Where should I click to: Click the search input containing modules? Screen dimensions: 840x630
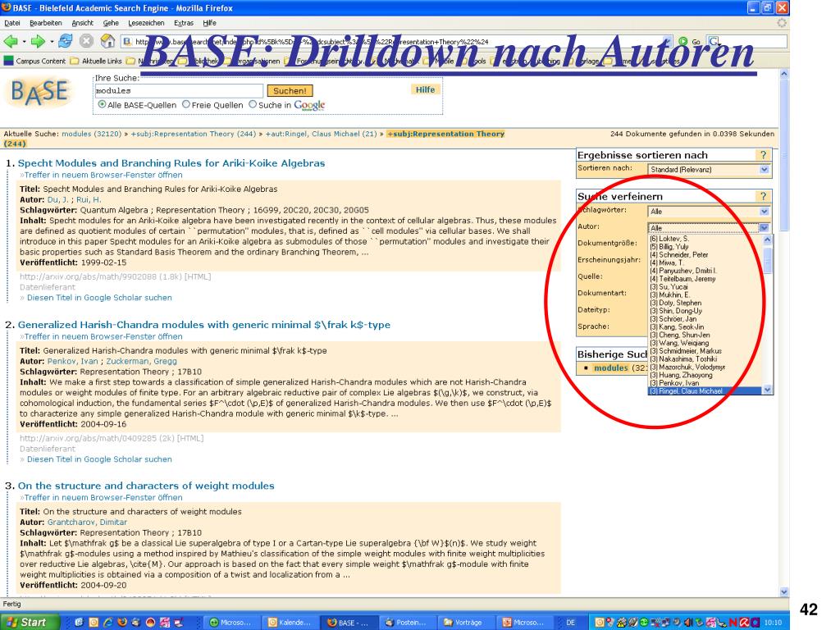[x=178, y=90]
